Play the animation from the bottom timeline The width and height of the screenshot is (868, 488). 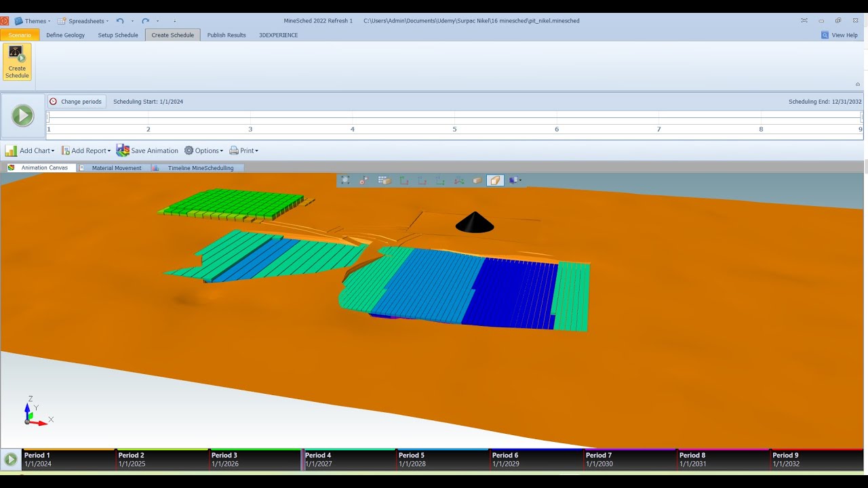point(11,460)
